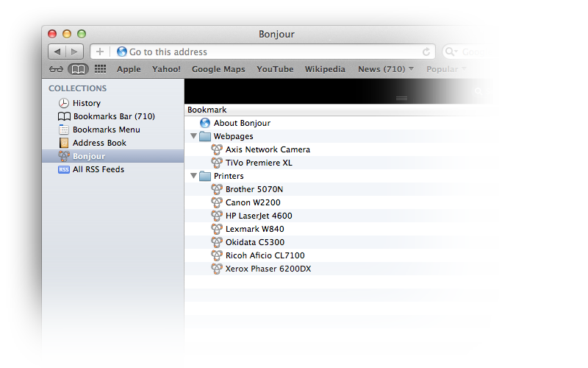Click the Address Book icon in sidebar

click(x=64, y=143)
